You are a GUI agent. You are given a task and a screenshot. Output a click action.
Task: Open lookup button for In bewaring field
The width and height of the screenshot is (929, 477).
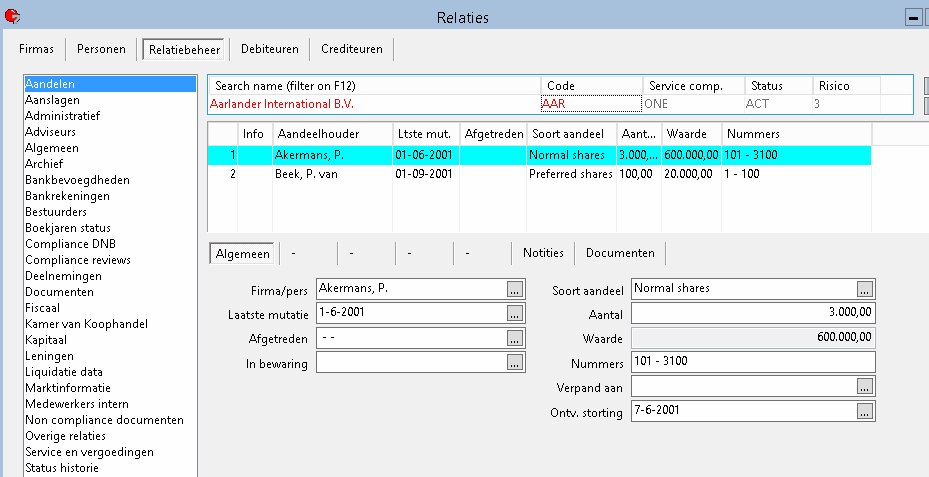click(x=514, y=363)
